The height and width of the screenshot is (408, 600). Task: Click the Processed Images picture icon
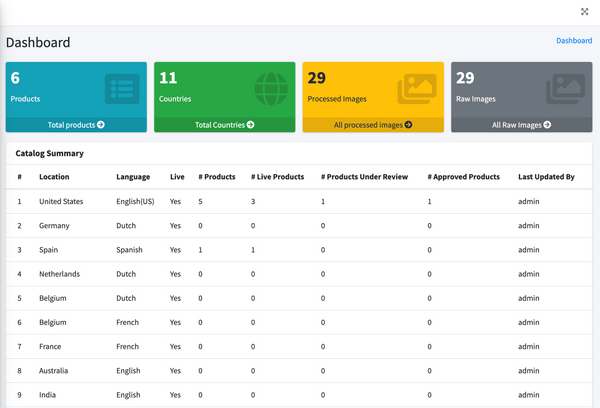point(418,90)
